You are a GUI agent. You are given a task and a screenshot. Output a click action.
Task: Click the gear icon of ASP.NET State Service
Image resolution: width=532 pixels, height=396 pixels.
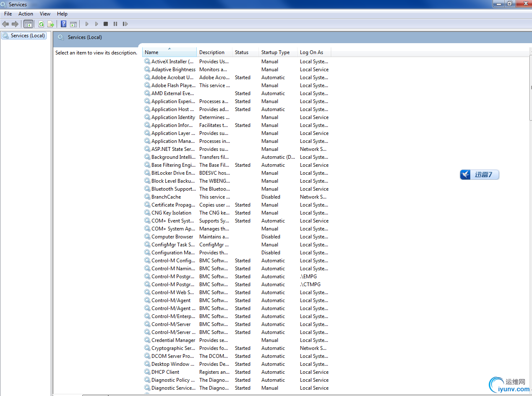pyautogui.click(x=147, y=149)
